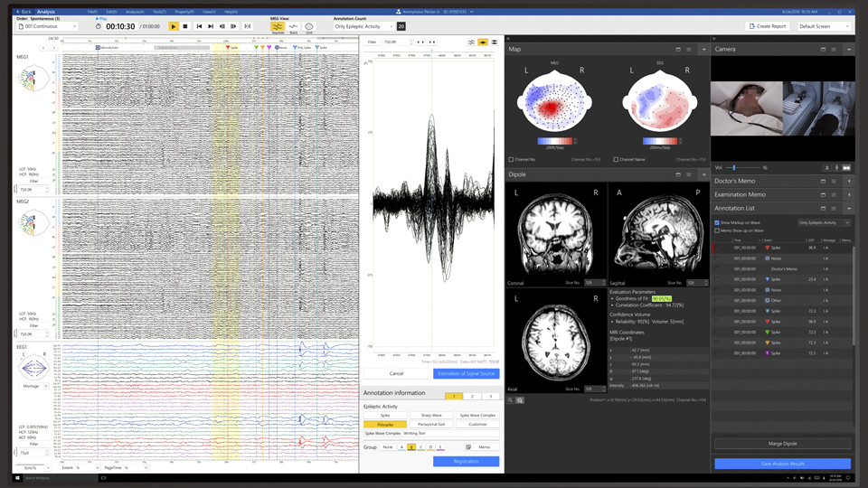Screen dimensions: 868x488
Task: Switch MEG view to Grid
Action: [x=308, y=27]
